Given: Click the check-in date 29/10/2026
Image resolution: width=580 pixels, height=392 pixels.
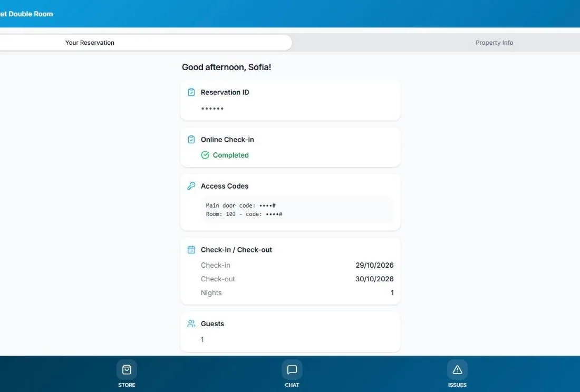Looking at the screenshot, I should click(374, 265).
